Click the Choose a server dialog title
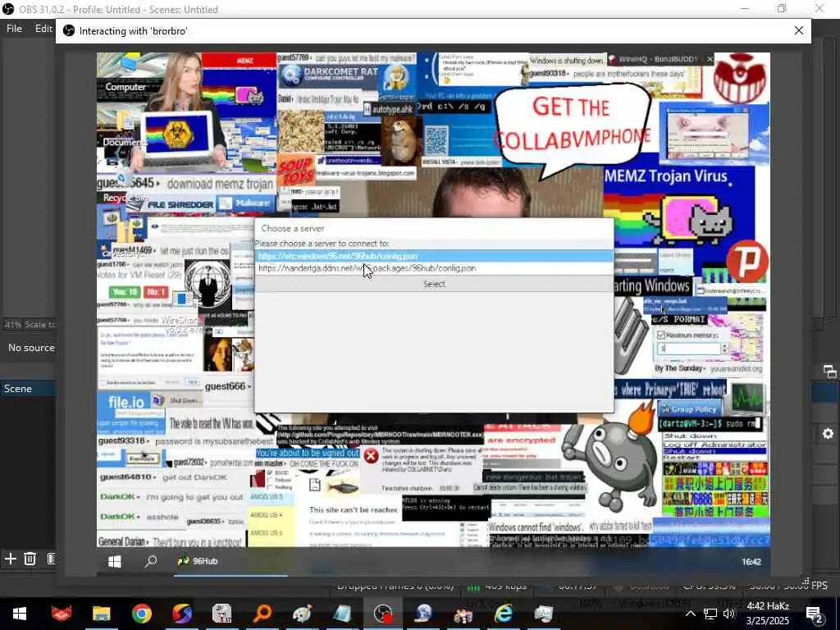840x630 pixels. [293, 228]
